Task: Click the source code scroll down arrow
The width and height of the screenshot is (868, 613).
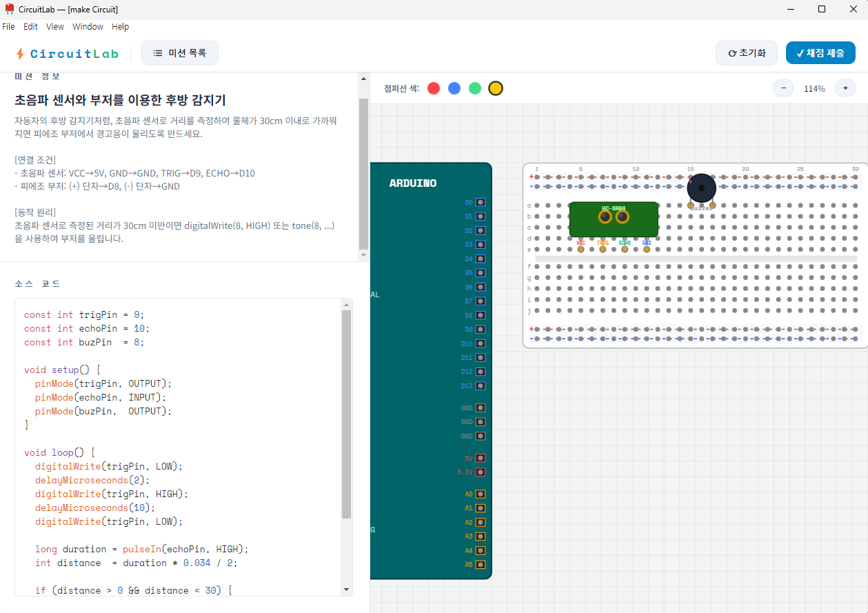Action: tap(347, 590)
